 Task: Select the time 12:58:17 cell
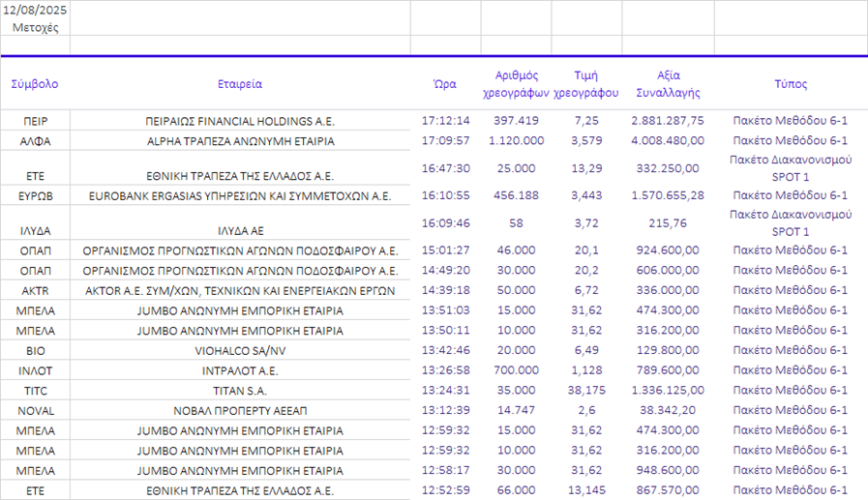[x=446, y=470]
